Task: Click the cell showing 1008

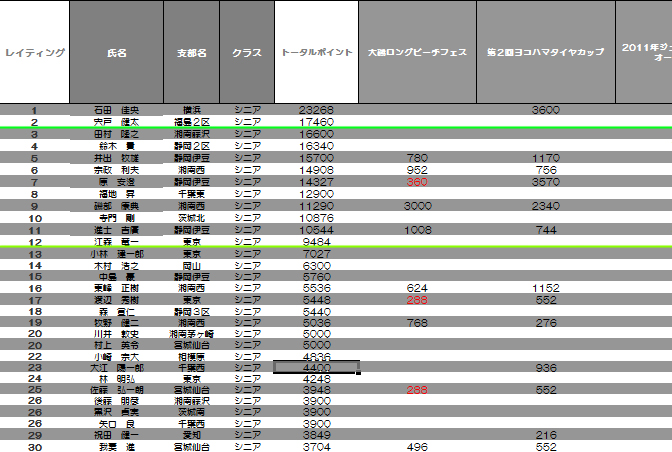Action: point(417,230)
